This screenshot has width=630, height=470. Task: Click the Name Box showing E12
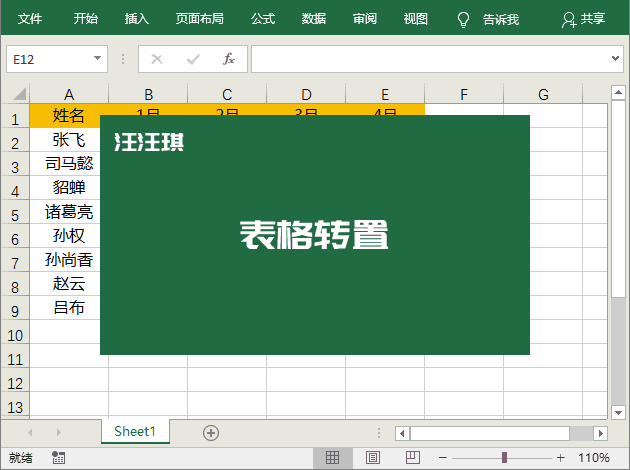(57, 59)
